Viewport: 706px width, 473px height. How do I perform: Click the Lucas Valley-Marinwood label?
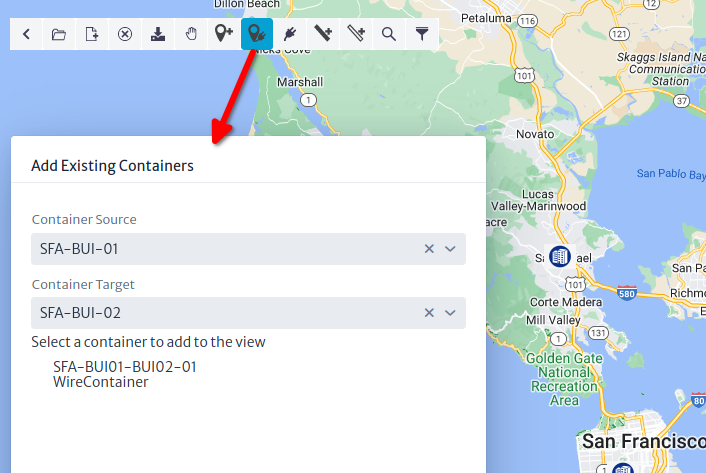coord(538,200)
